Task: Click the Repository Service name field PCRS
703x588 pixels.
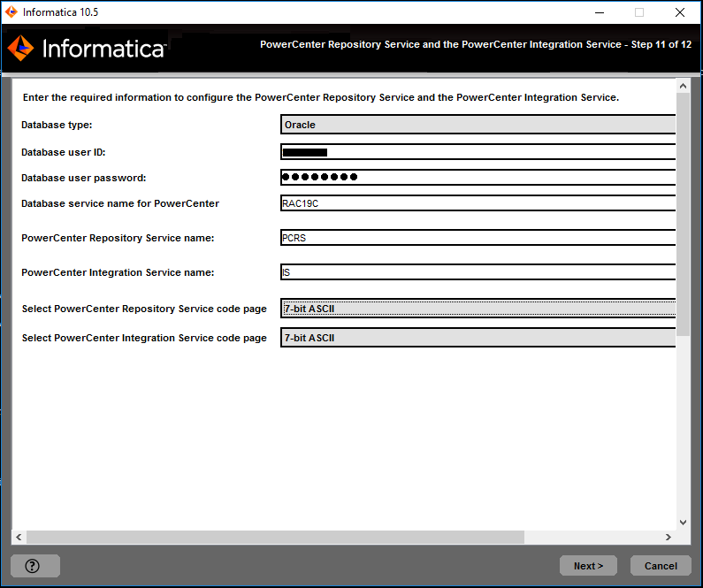Action: coord(478,238)
